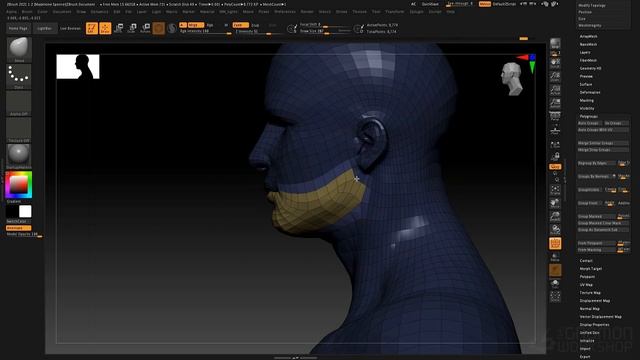
Task: Click Live Boolean
Action: coord(70,29)
